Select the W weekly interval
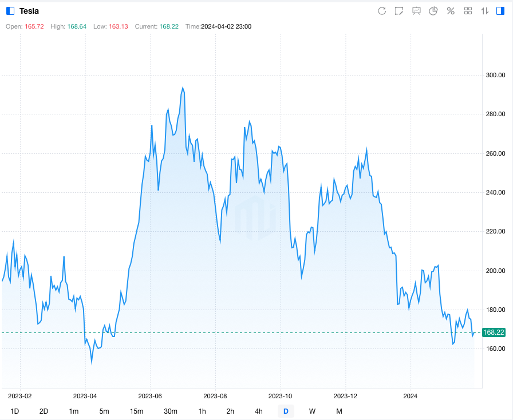 pyautogui.click(x=312, y=411)
